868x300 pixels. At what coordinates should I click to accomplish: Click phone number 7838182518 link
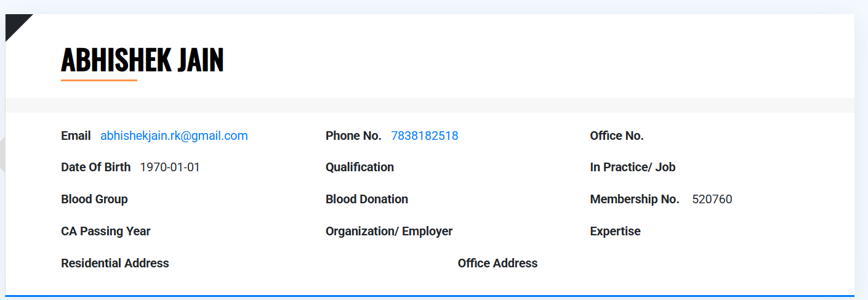[x=425, y=136]
